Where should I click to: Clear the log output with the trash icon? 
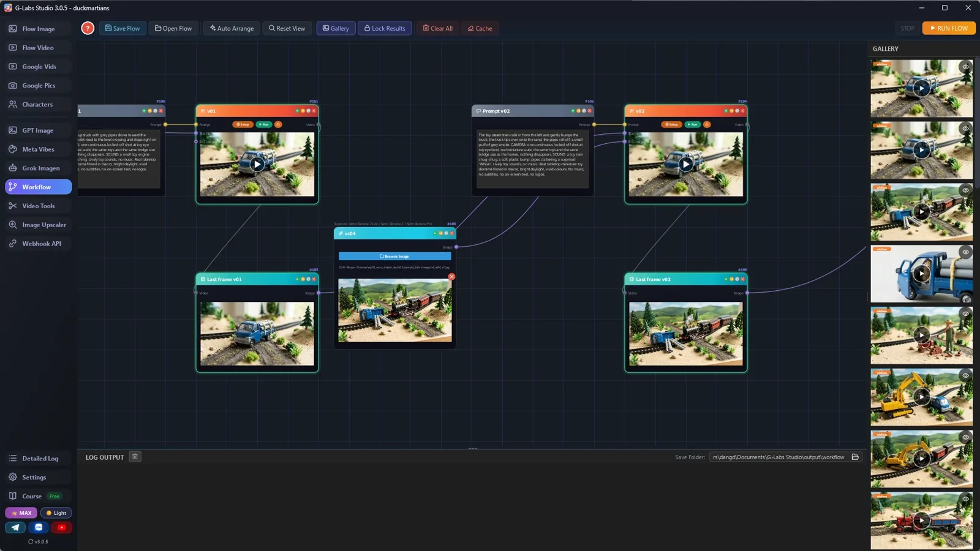pos(135,457)
